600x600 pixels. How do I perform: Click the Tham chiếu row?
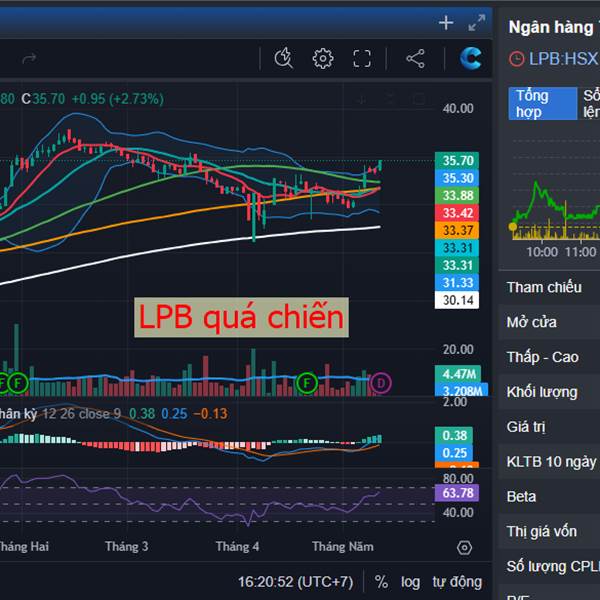pos(549,287)
